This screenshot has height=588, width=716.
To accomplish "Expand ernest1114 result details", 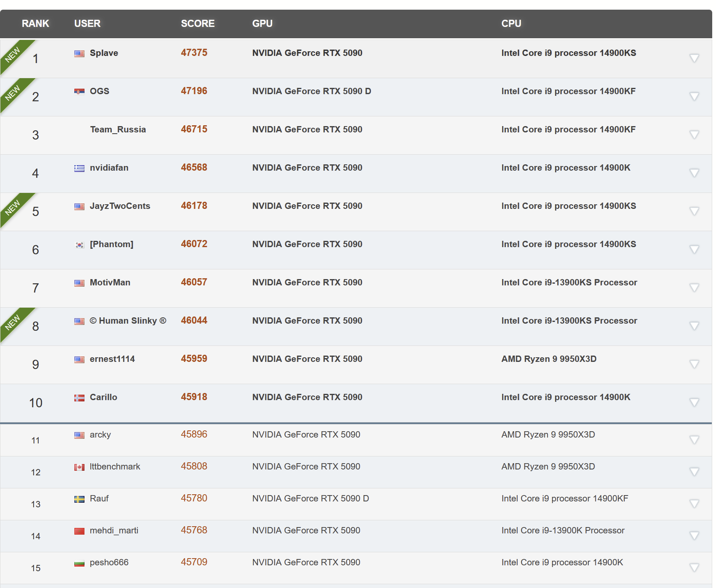I will (694, 364).
